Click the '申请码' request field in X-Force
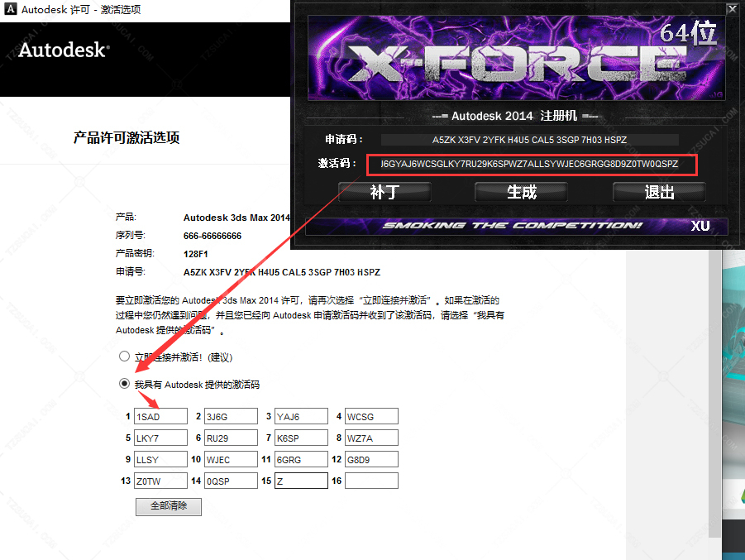This screenshot has height=560, width=745. click(x=529, y=140)
